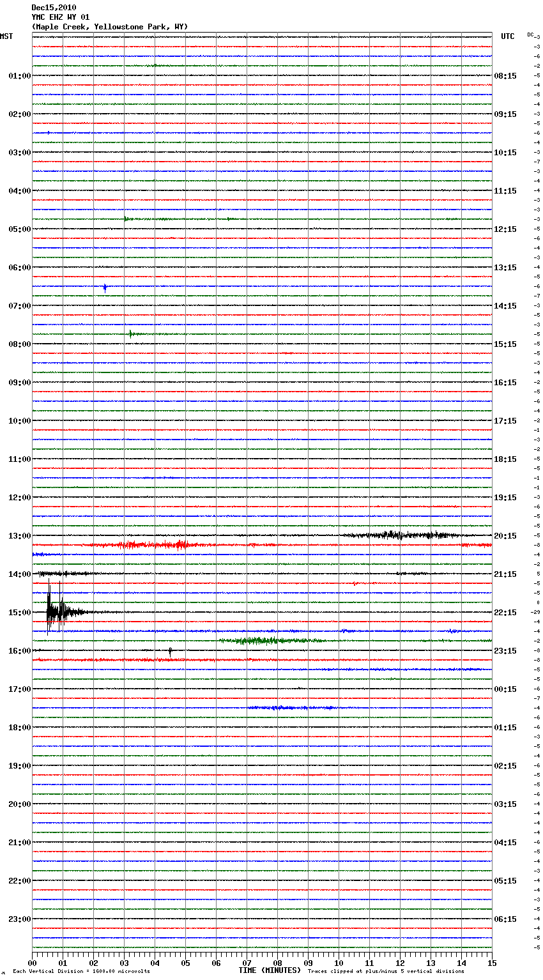This screenshot has width=543, height=980.
Task: Click the 06:15 UTC time label
Action: (505, 919)
